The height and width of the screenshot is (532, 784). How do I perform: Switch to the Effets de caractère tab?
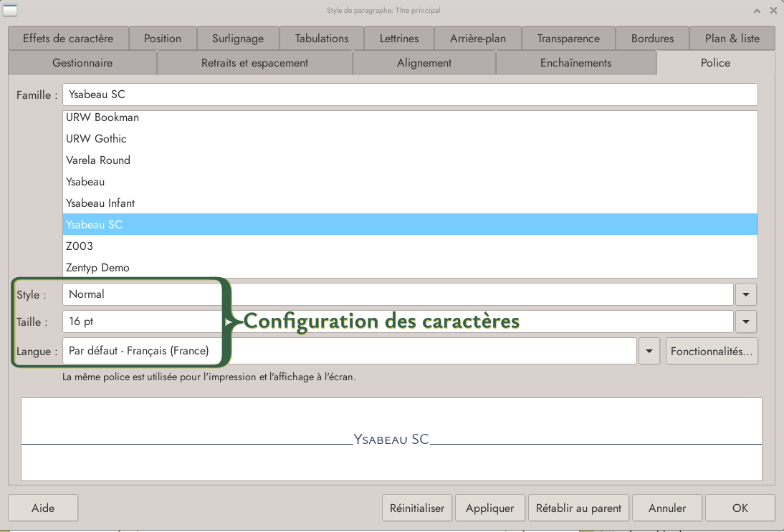68,39
